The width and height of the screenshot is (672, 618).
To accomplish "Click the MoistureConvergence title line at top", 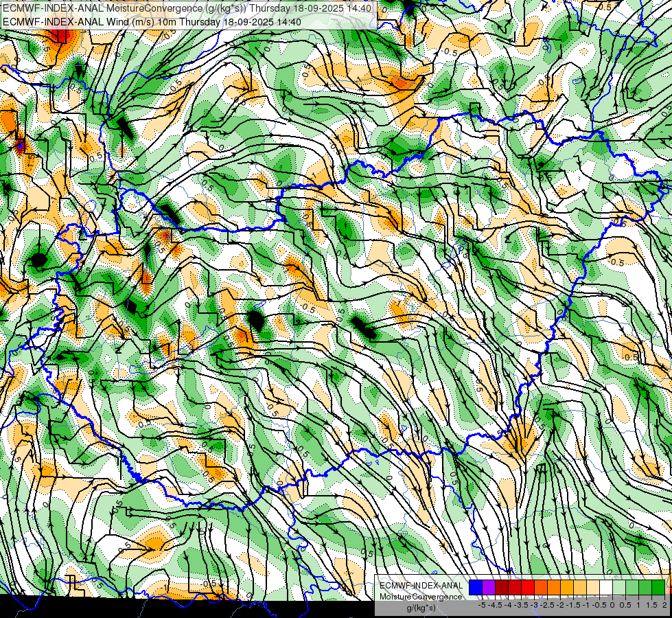I will tap(187, 8).
